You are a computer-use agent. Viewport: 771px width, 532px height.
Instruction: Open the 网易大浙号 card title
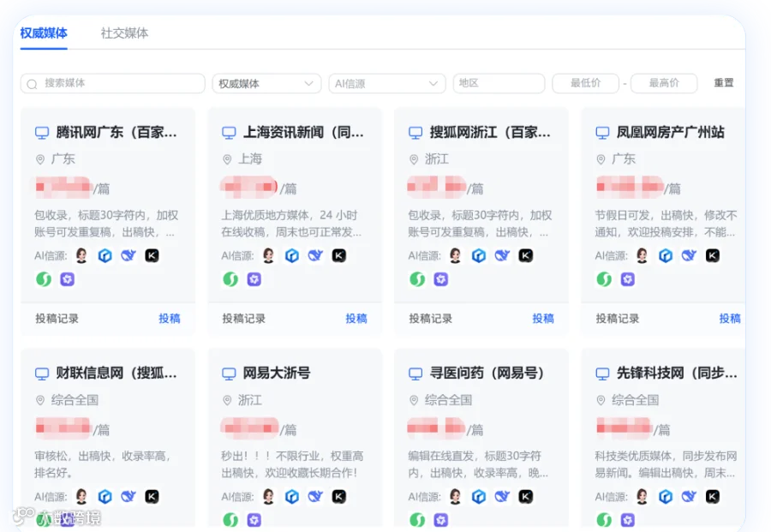[x=277, y=374]
